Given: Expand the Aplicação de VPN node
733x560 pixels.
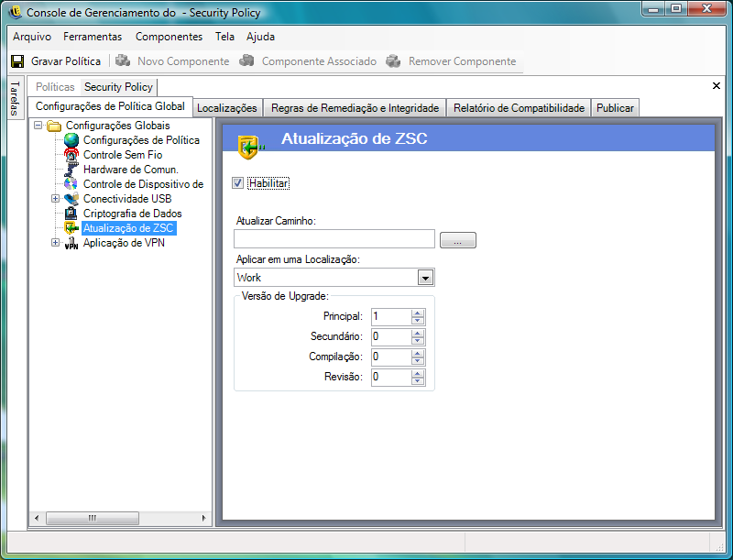Looking at the screenshot, I should tap(55, 243).
